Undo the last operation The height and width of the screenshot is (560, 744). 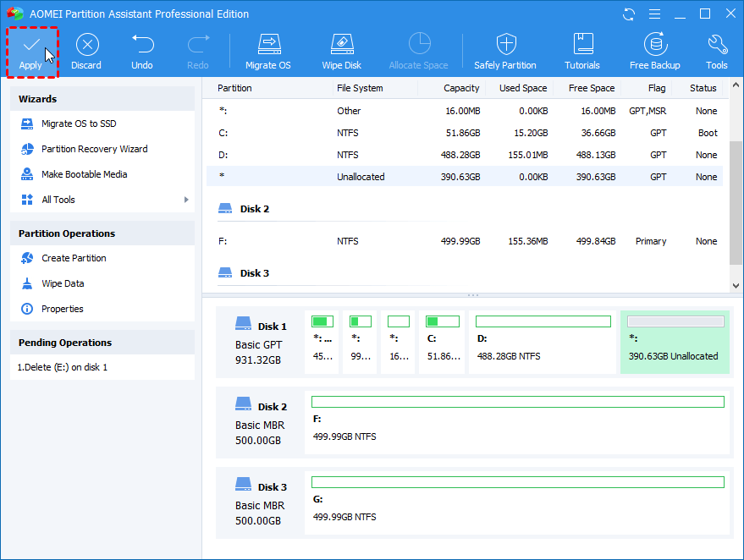coord(142,52)
